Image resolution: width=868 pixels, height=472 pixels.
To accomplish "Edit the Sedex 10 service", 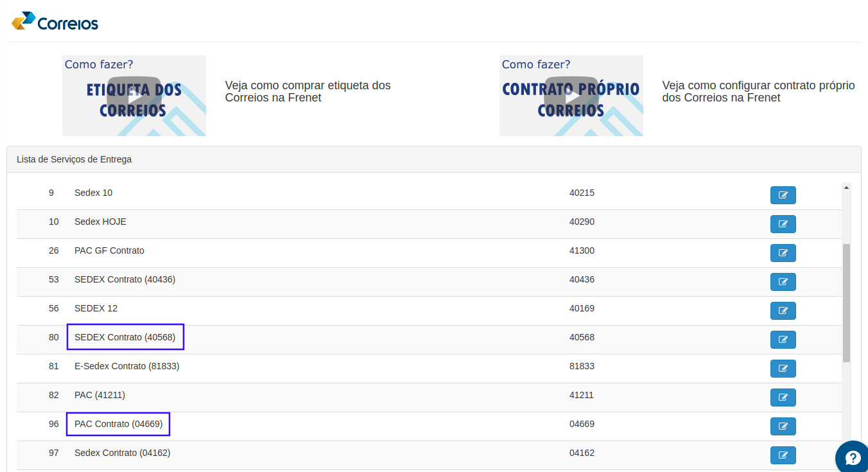I will point(783,195).
